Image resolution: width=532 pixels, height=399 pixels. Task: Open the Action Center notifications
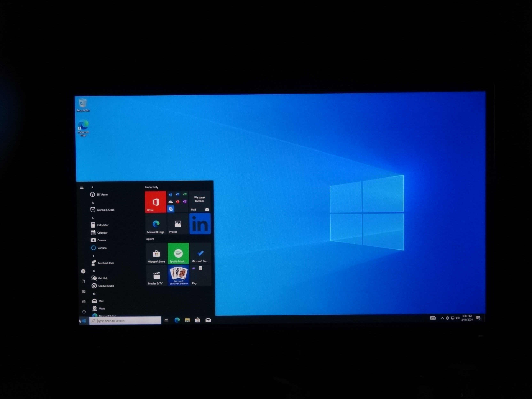478,318
